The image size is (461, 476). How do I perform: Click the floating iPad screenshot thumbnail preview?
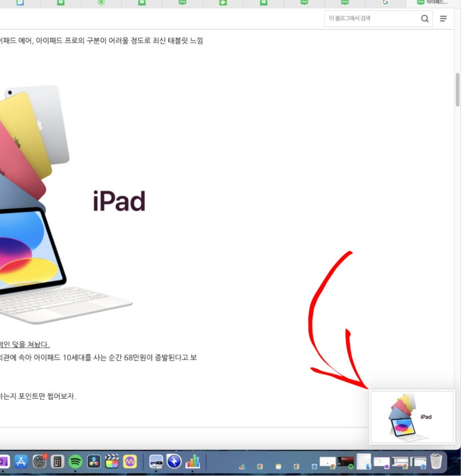pos(412,417)
